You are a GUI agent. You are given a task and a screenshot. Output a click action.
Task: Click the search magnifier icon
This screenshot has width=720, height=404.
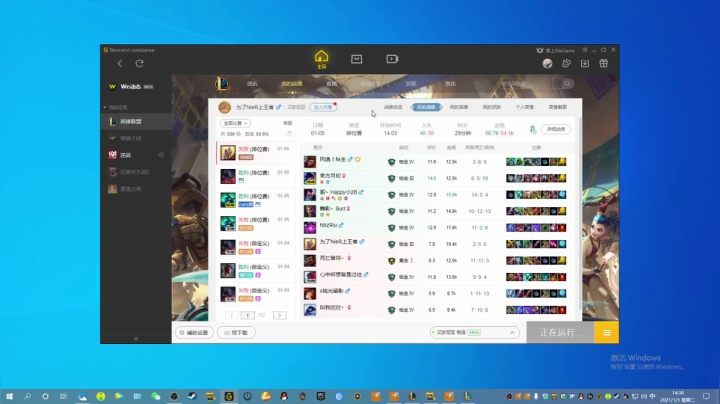pyautogui.click(x=568, y=84)
